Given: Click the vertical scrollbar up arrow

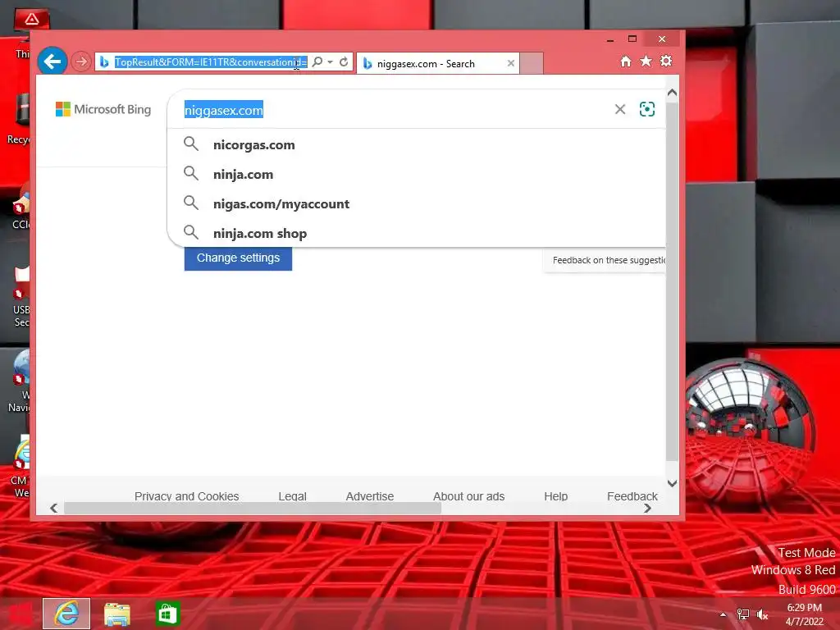Looking at the screenshot, I should pyautogui.click(x=673, y=93).
